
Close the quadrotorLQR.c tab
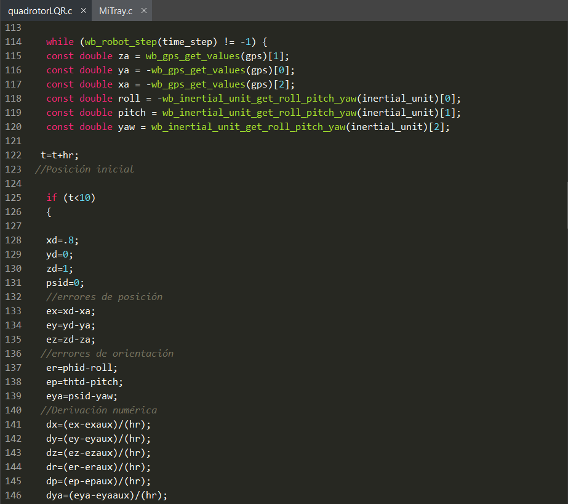tap(83, 11)
